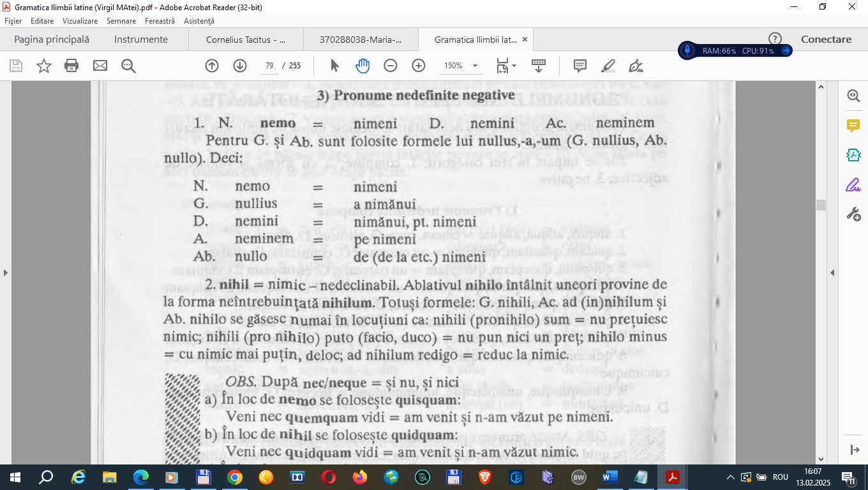Viewport: 868px width, 490px height.
Task: Open Windows taskbar search
Action: pos(46,477)
